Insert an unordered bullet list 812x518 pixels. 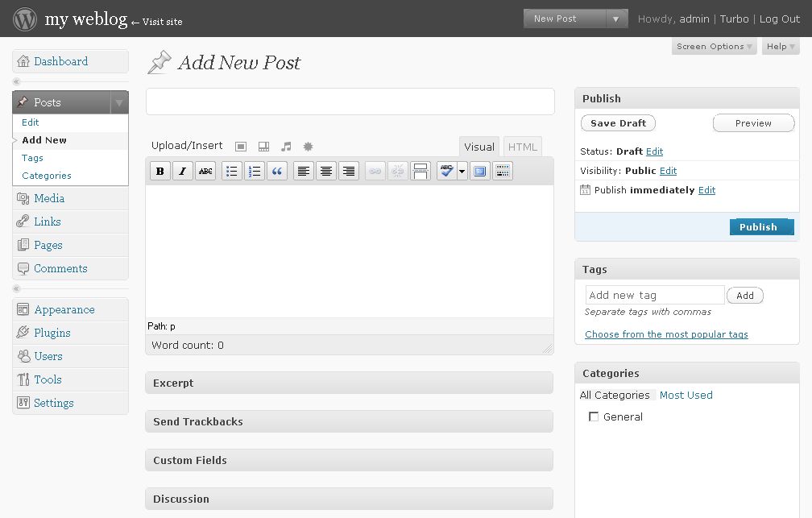231,171
